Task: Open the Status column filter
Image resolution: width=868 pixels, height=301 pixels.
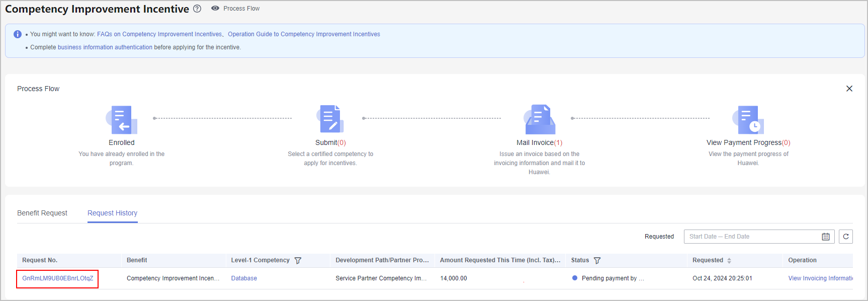Action: (597, 261)
